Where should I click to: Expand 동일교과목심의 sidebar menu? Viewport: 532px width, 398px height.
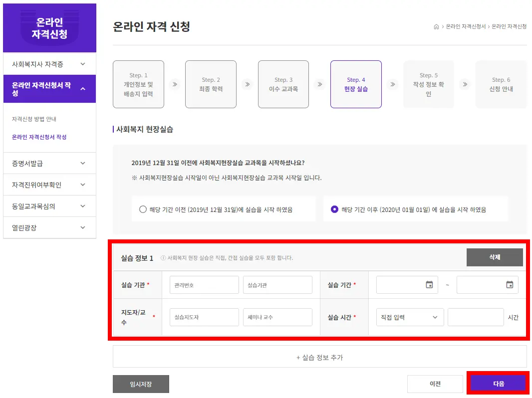point(49,206)
